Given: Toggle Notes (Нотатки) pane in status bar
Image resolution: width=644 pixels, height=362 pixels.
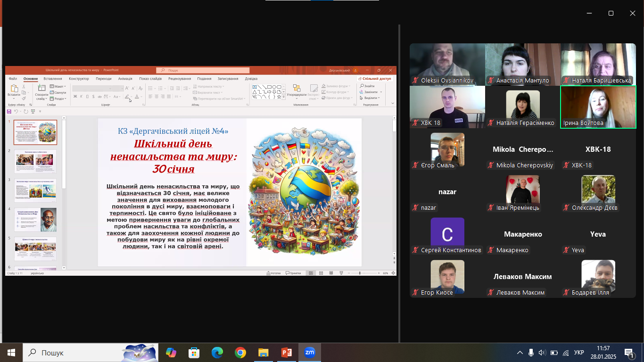Looking at the screenshot, I should [x=273, y=273].
